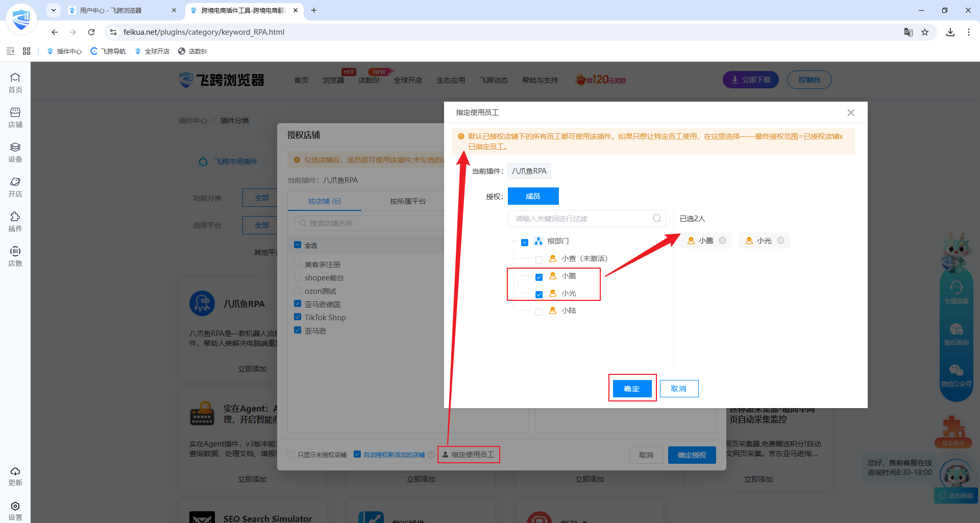
Task: Open the 售后咨询 floating icon
Action: 957,334
